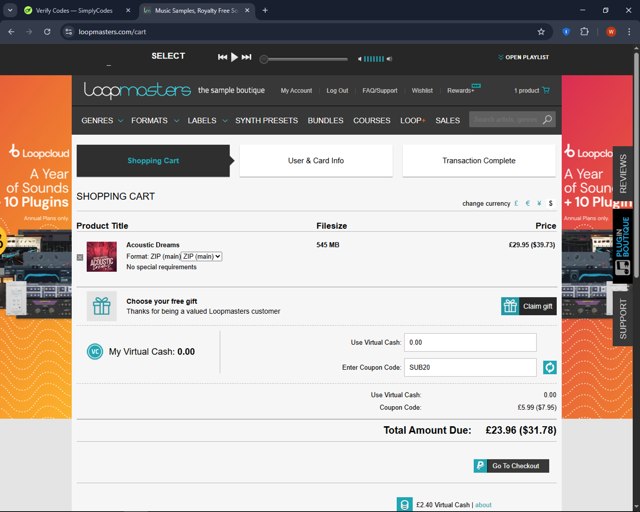This screenshot has height=512, width=640.
Task: Click the coupon code field containing SUB20
Action: click(x=470, y=367)
